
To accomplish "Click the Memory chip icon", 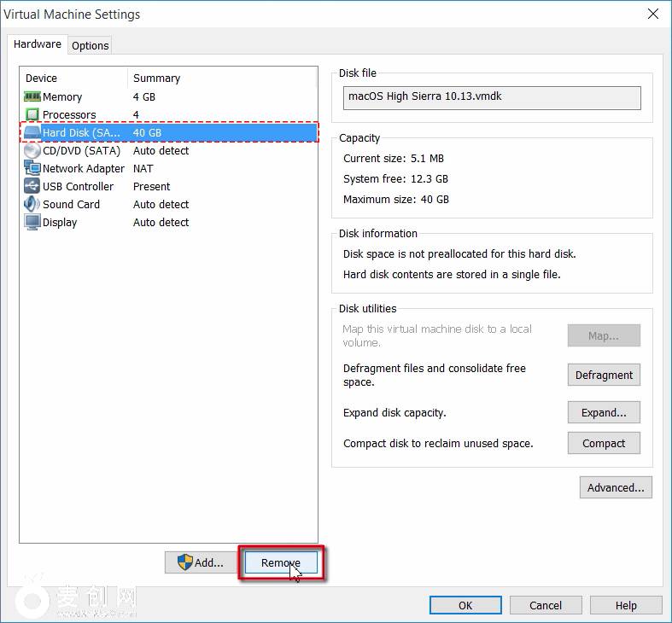I will click(32, 96).
